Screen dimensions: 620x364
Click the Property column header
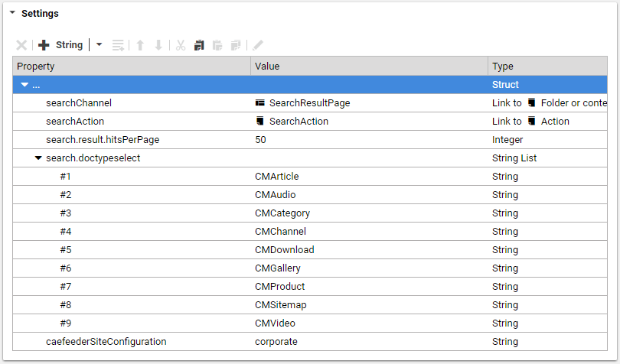[x=132, y=66]
